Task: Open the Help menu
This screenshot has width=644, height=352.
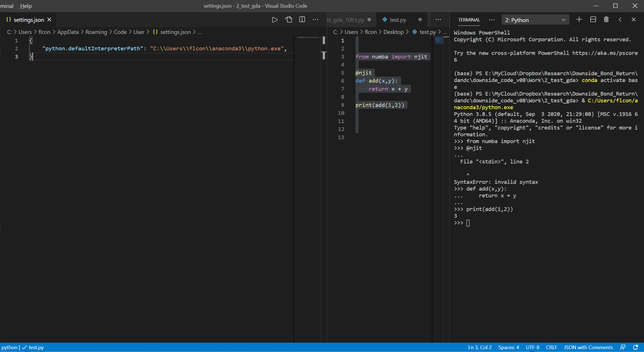Action: (26, 6)
